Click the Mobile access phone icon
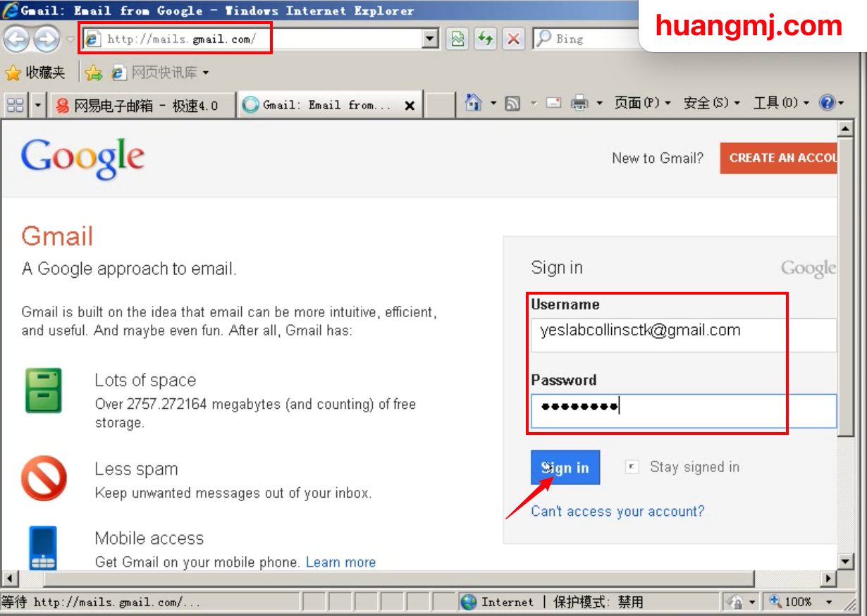 coord(43,548)
